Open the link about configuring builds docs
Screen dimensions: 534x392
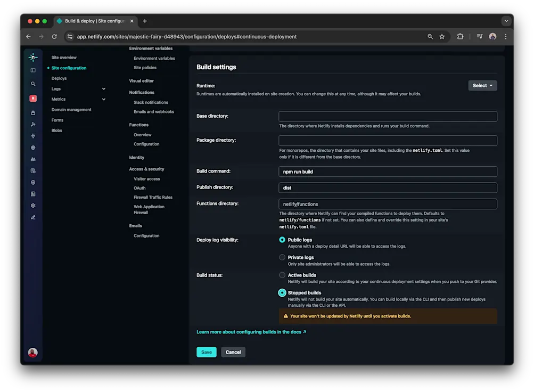click(x=250, y=331)
